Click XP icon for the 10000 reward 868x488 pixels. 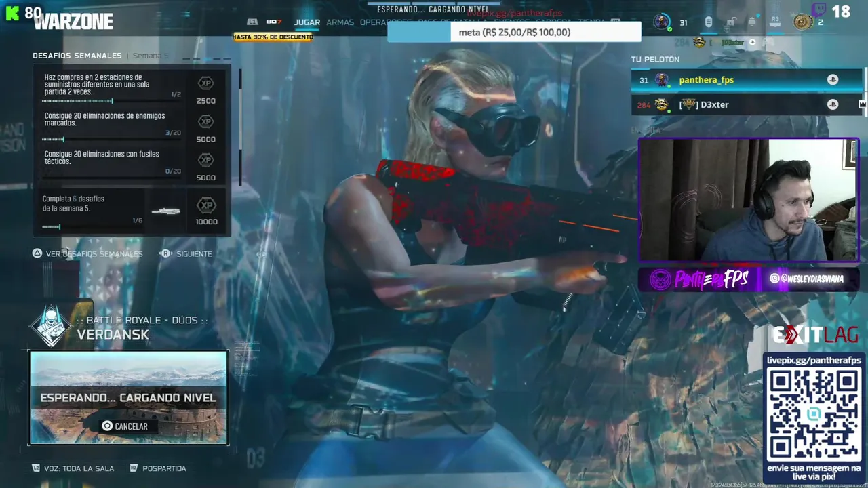(x=206, y=205)
